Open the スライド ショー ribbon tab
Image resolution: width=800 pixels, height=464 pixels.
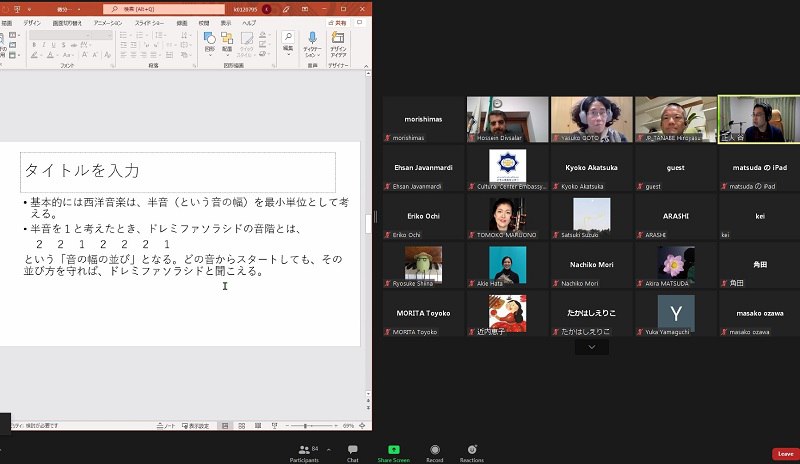coord(148,21)
